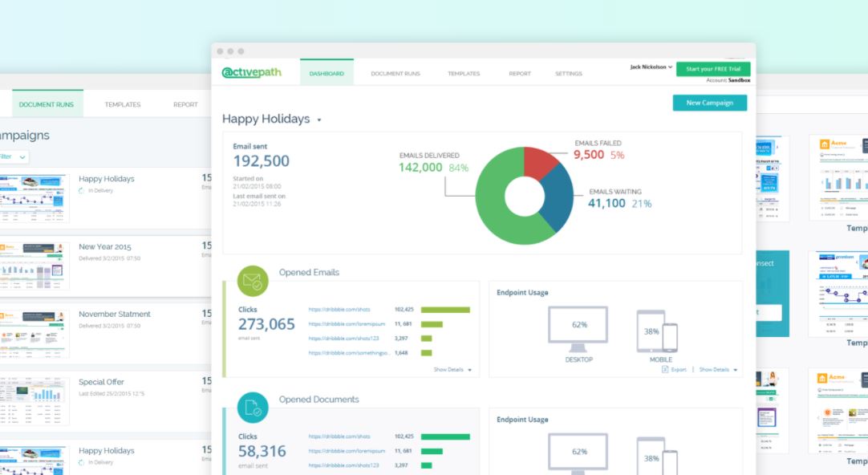Select the New Year 2015 campaign thumbnail
The image size is (868, 475).
(x=34, y=265)
